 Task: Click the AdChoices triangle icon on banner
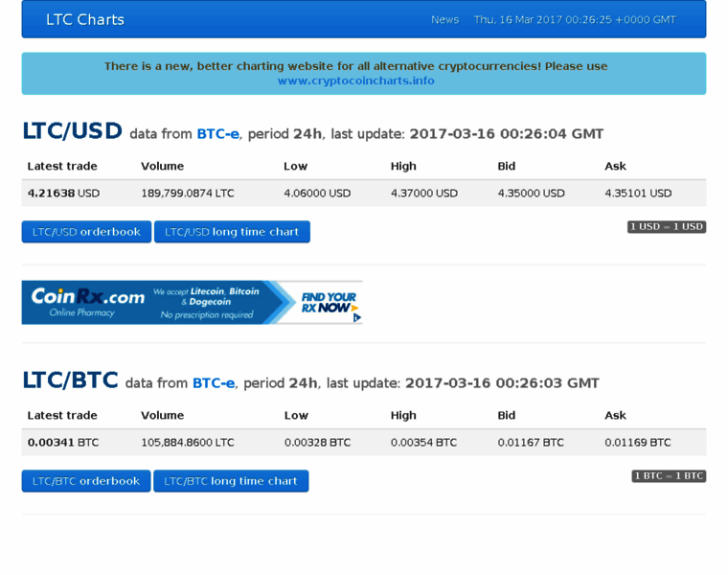[357, 318]
